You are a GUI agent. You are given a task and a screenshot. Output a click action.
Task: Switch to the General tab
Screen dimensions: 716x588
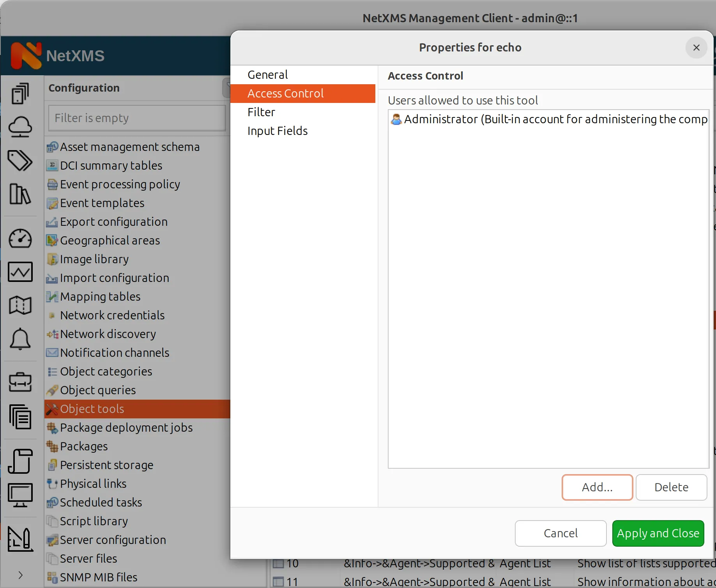click(267, 74)
